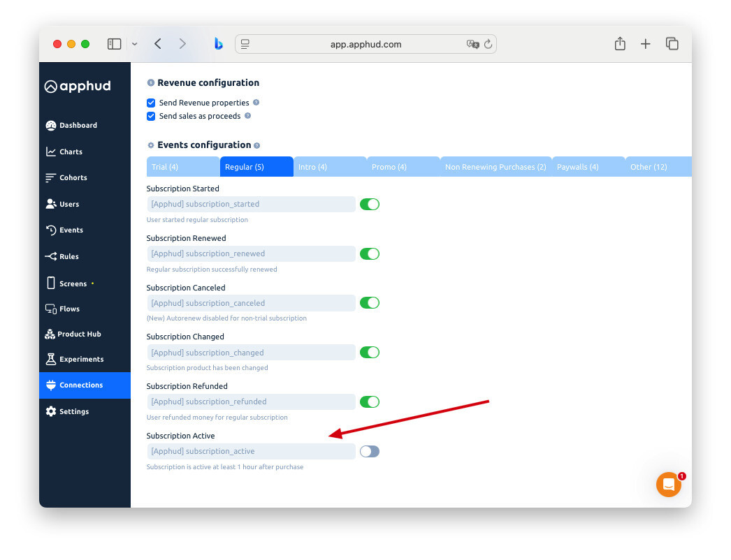The height and width of the screenshot is (560, 731).
Task: Click the Apphud logo
Action: pos(78,86)
